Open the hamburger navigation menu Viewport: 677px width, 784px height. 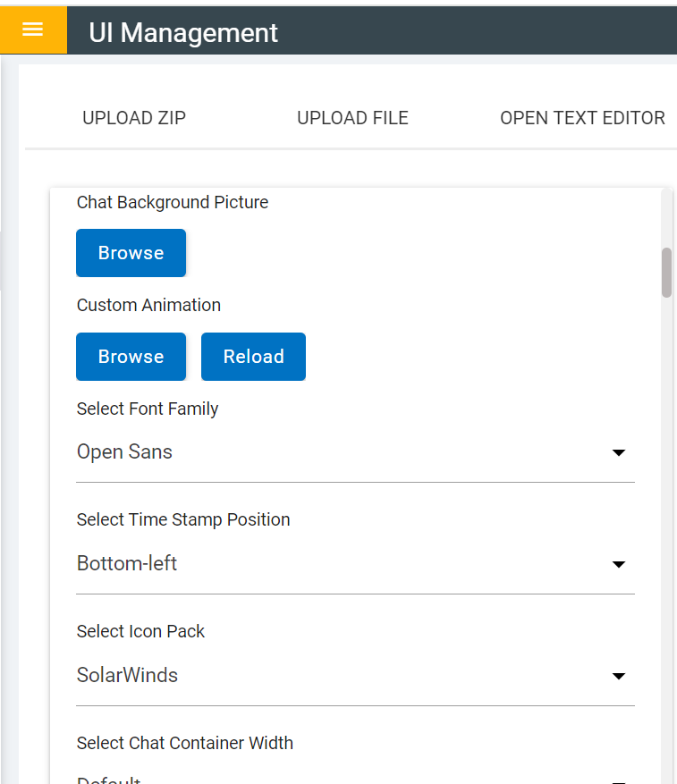coord(33,30)
